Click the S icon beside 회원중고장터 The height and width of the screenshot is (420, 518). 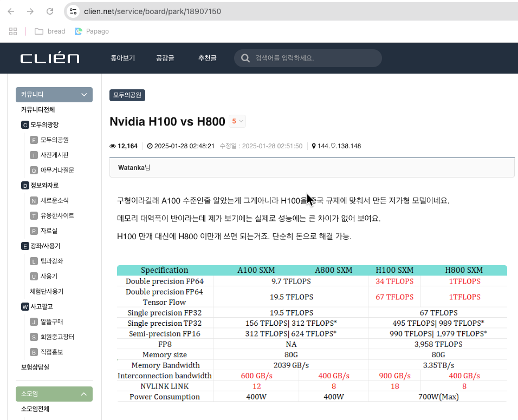(34, 338)
